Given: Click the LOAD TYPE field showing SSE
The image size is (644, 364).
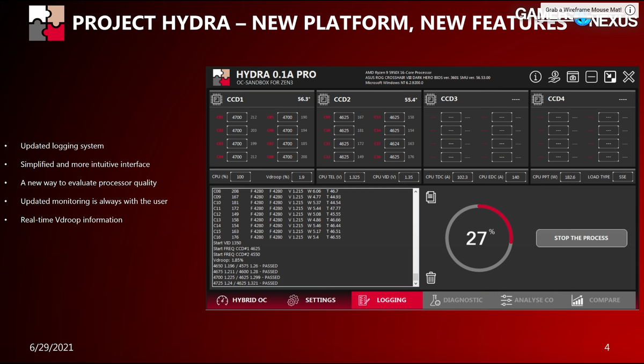Looking at the screenshot, I should tap(623, 177).
